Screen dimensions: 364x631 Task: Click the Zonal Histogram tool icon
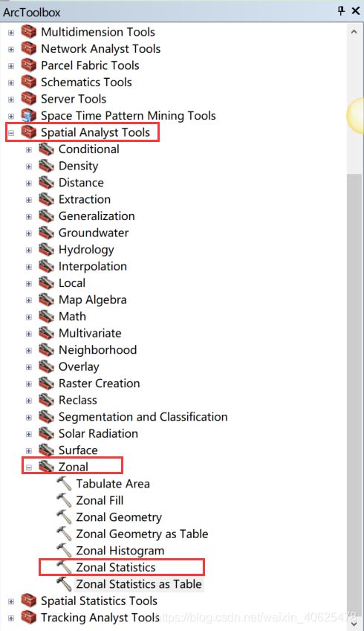pos(64,550)
